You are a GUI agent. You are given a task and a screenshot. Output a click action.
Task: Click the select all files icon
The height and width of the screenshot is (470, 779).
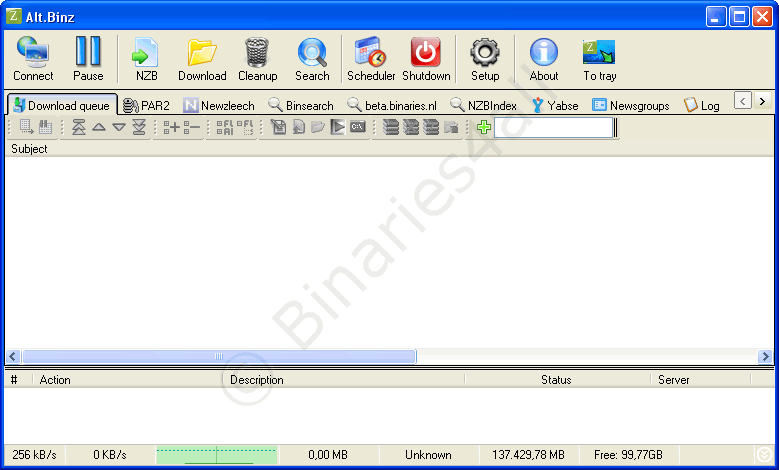225,127
